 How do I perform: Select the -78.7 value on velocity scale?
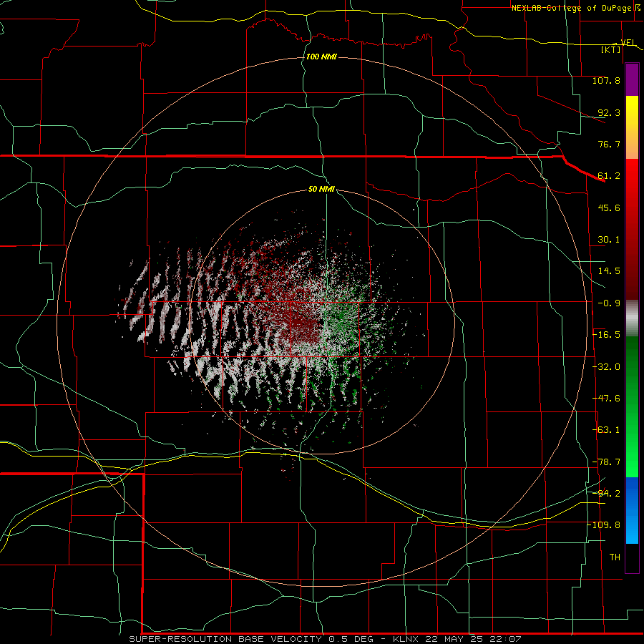pyautogui.click(x=606, y=462)
